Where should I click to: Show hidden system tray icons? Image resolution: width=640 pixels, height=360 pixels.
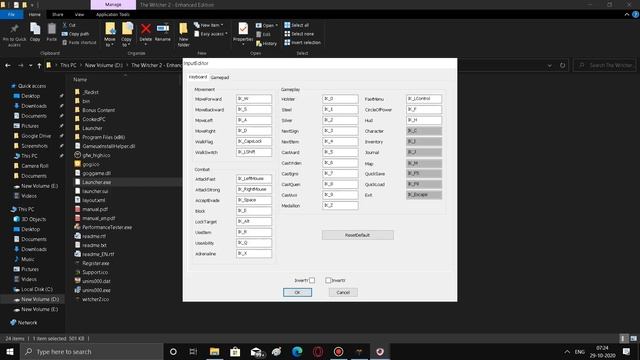[x=567, y=351]
